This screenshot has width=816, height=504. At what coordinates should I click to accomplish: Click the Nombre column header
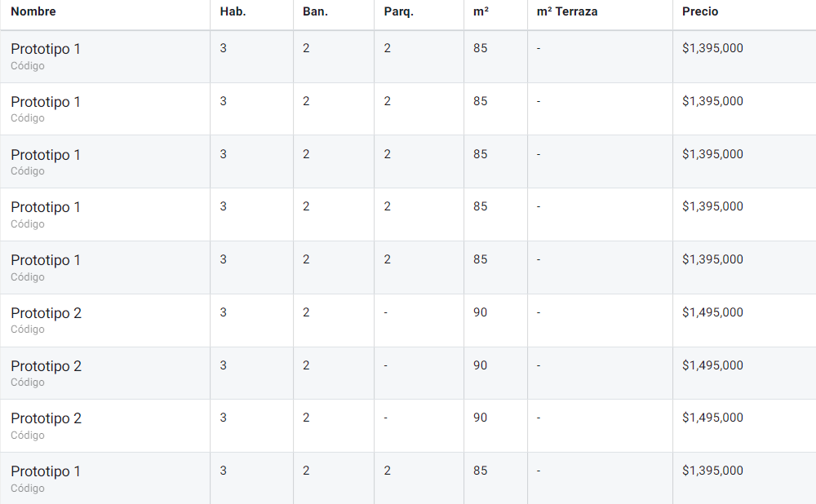[x=33, y=11]
